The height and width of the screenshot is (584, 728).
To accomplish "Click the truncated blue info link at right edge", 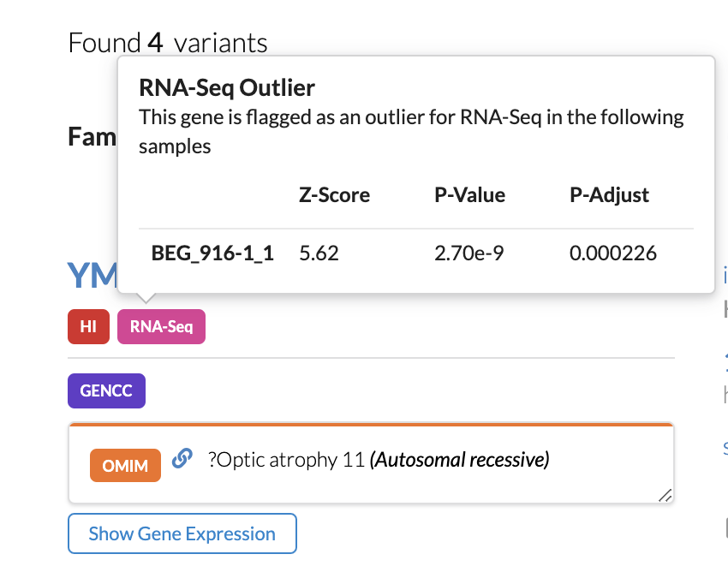I will (x=725, y=276).
